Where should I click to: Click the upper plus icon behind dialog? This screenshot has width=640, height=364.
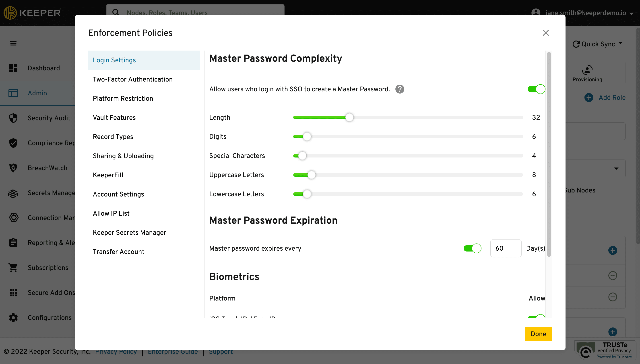coord(613,250)
